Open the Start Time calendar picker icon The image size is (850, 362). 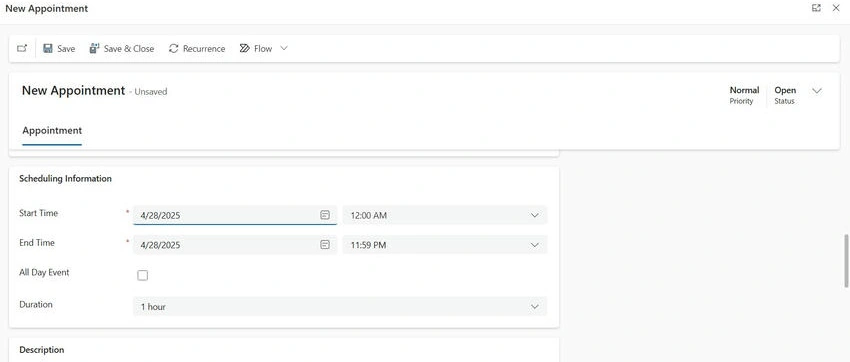[325, 215]
